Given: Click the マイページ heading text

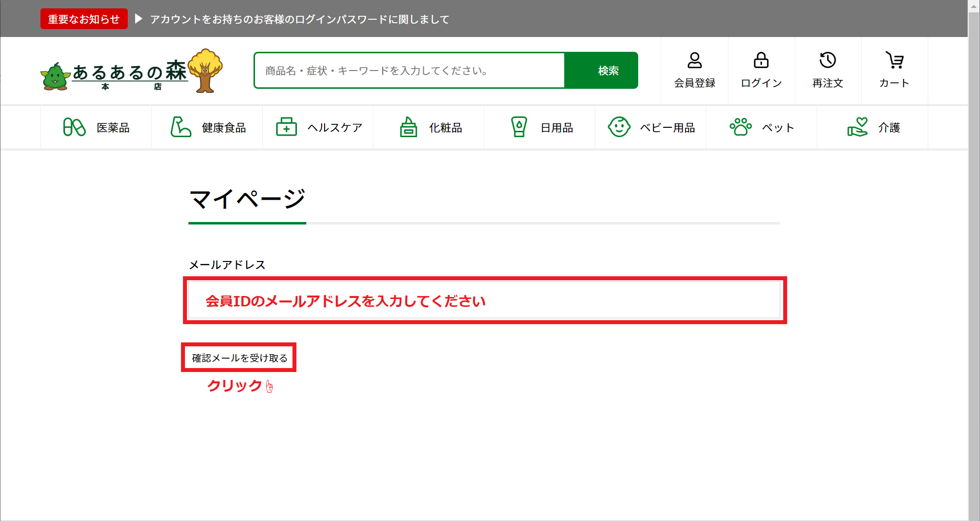Looking at the screenshot, I should click(x=247, y=199).
